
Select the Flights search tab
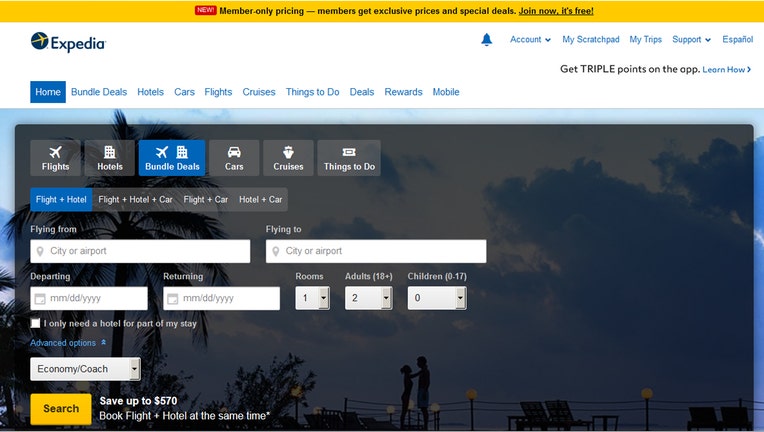tap(56, 158)
